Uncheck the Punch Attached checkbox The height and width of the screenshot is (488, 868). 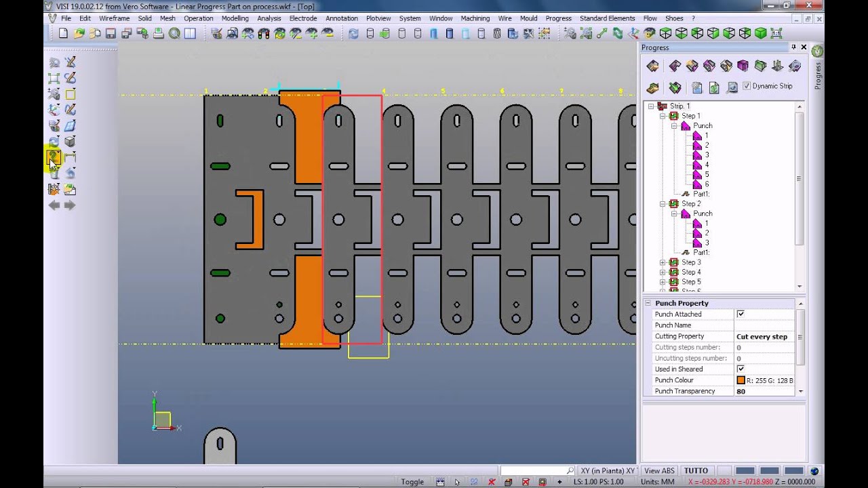pos(741,314)
